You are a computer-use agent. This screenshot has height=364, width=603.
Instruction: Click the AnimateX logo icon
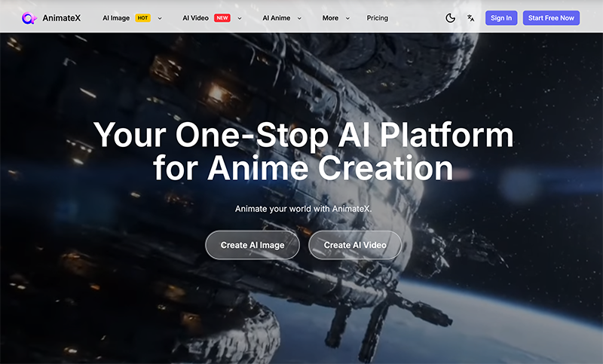tap(29, 18)
